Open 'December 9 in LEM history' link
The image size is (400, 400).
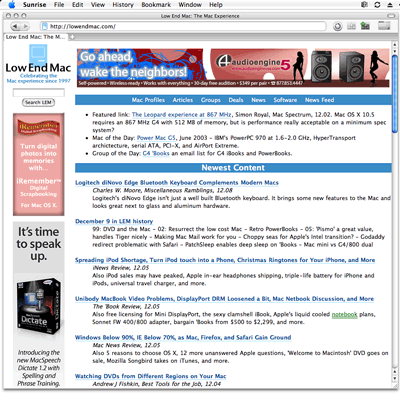(114, 221)
